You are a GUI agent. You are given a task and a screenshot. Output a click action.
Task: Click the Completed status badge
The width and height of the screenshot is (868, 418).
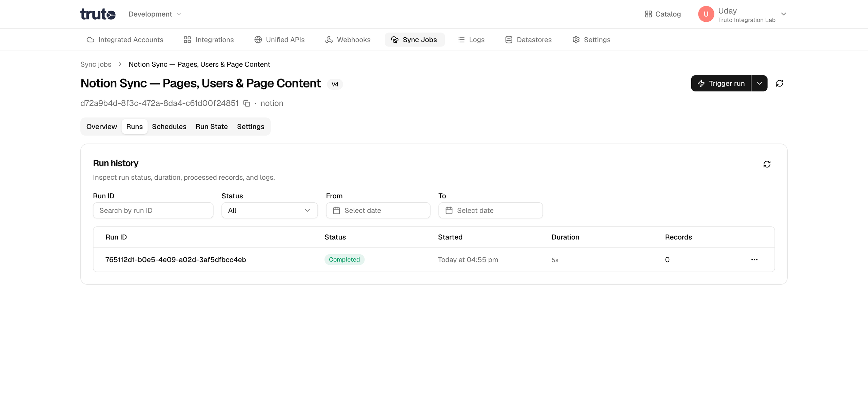[344, 260]
